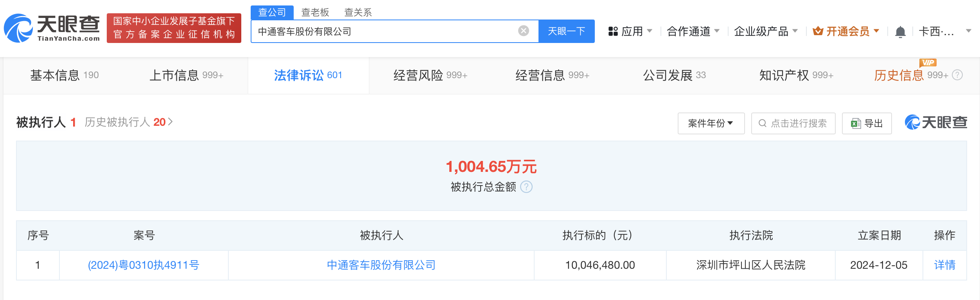
Task: Open the notification bell
Action: [x=900, y=31]
